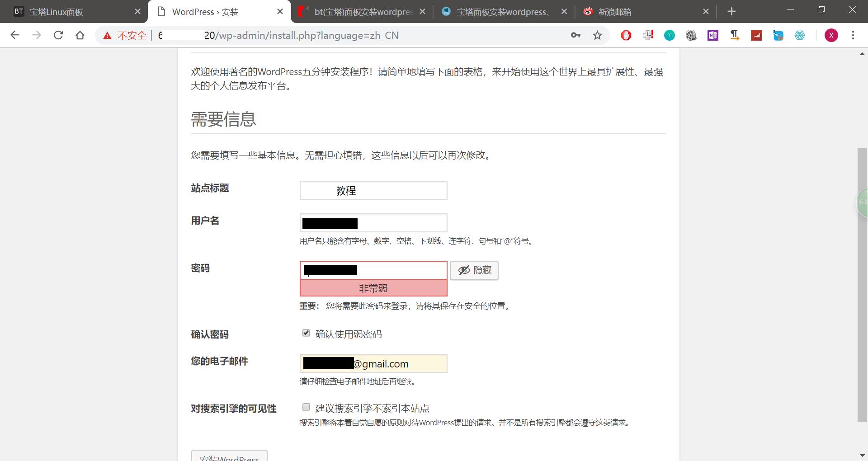Click the Chrome profile avatar X
This screenshot has height=461, width=868.
[x=831, y=35]
